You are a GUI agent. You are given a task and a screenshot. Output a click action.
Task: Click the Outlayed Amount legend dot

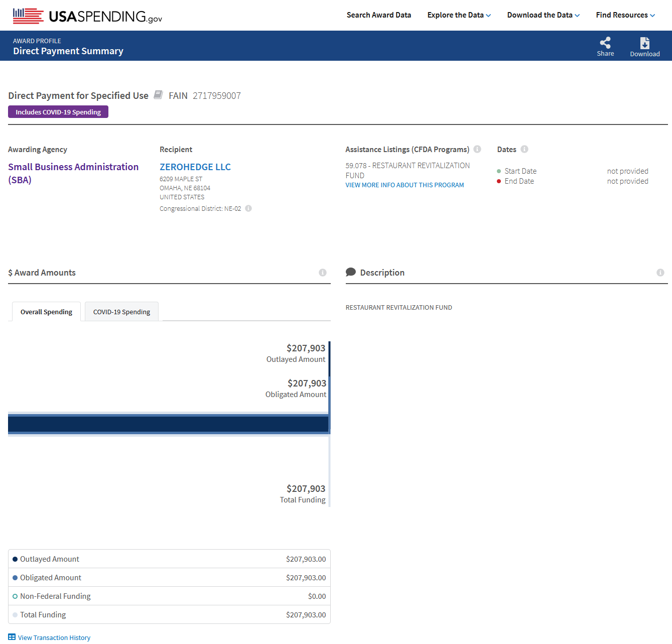pos(15,559)
